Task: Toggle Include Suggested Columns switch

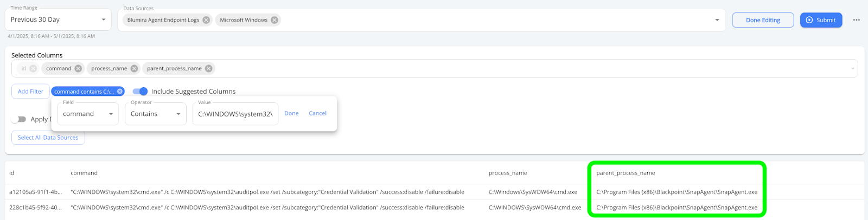Action: [x=140, y=91]
